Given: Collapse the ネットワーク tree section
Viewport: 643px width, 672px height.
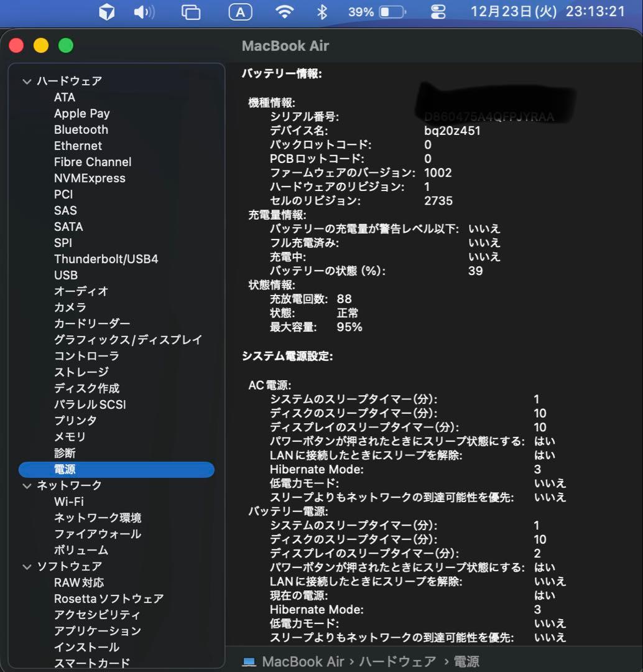Looking at the screenshot, I should coord(27,485).
